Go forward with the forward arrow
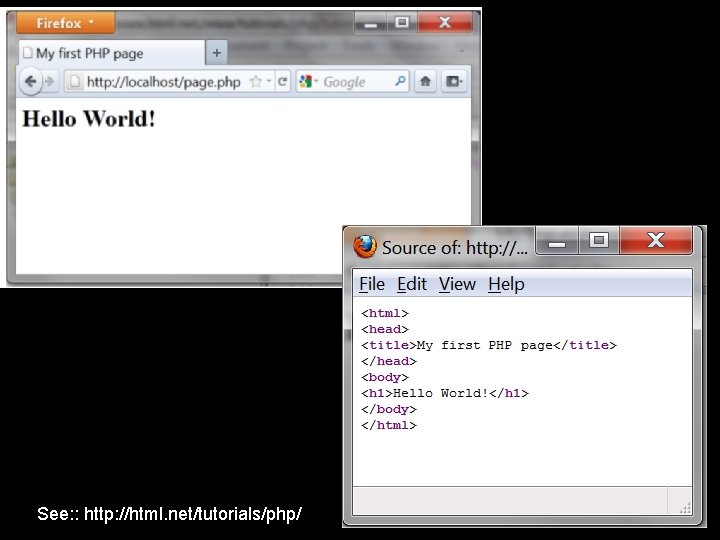Screen dimensions: 720x540 tap(50, 82)
